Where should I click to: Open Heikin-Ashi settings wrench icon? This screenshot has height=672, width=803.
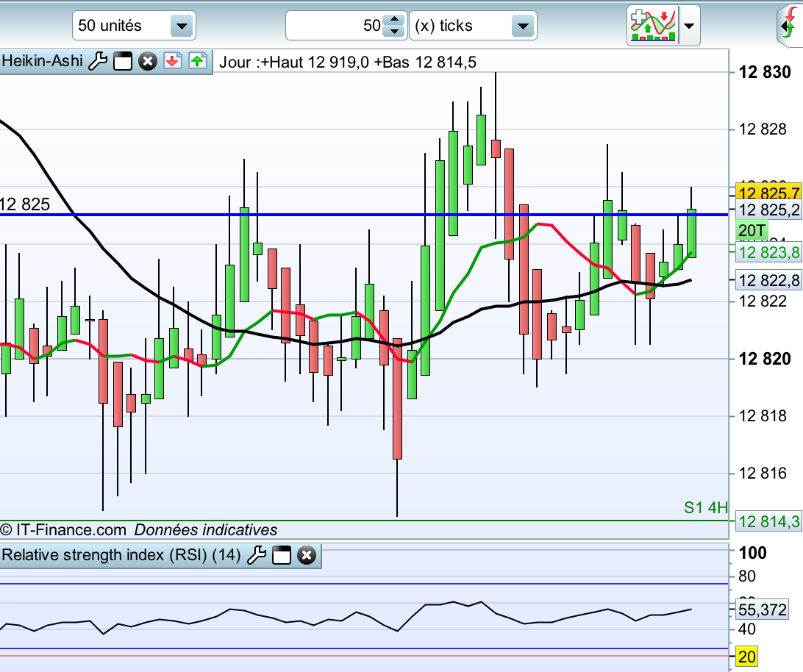pos(98,62)
